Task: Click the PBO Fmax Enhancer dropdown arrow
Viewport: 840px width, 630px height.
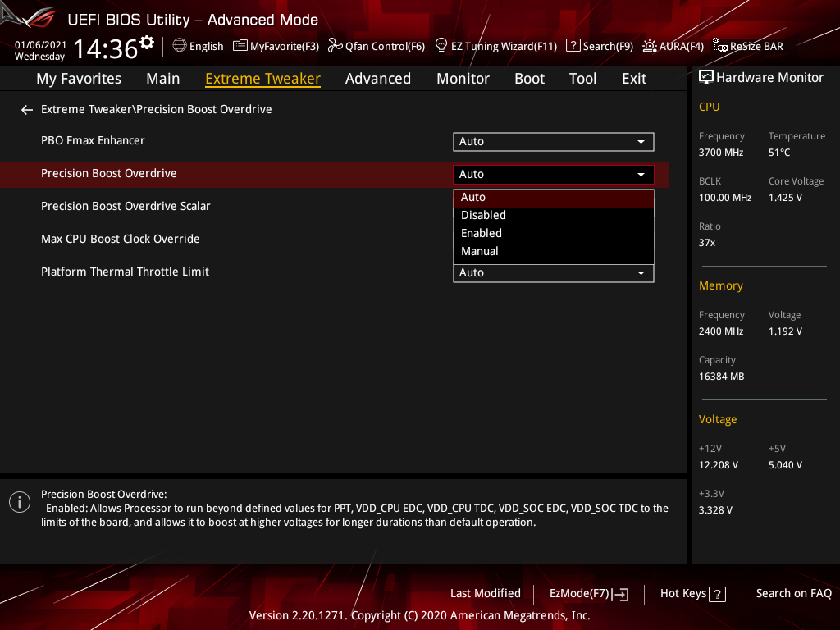Action: click(641, 142)
